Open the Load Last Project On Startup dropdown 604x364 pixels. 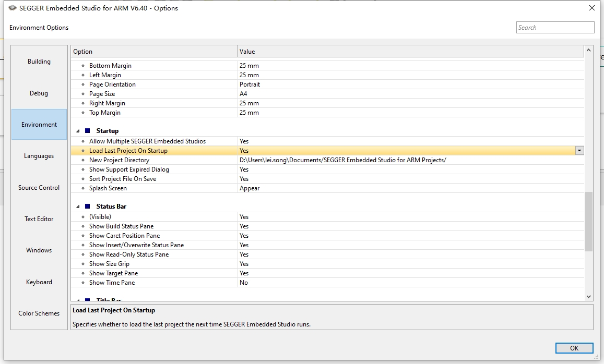578,150
